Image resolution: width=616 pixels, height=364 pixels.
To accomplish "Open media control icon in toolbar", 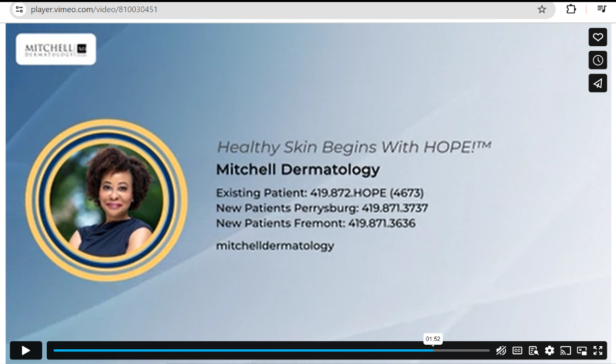I will point(602,9).
